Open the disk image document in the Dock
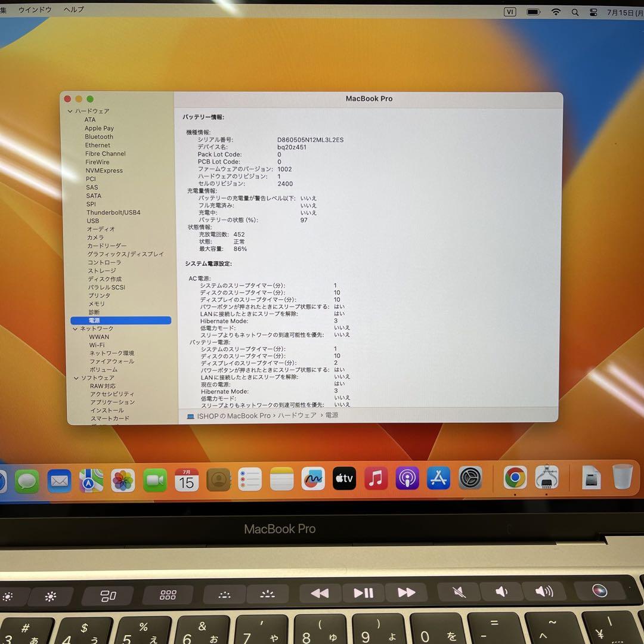Image resolution: width=644 pixels, height=644 pixels. point(592,477)
